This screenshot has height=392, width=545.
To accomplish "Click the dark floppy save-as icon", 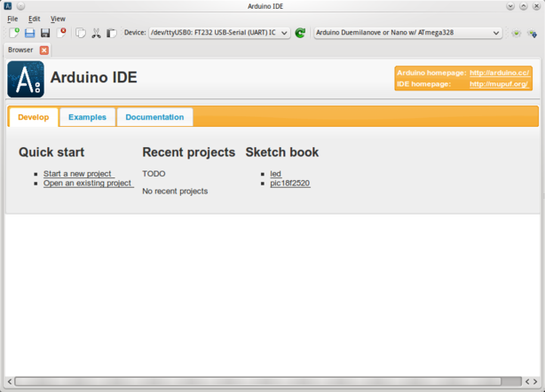I will pyautogui.click(x=45, y=33).
